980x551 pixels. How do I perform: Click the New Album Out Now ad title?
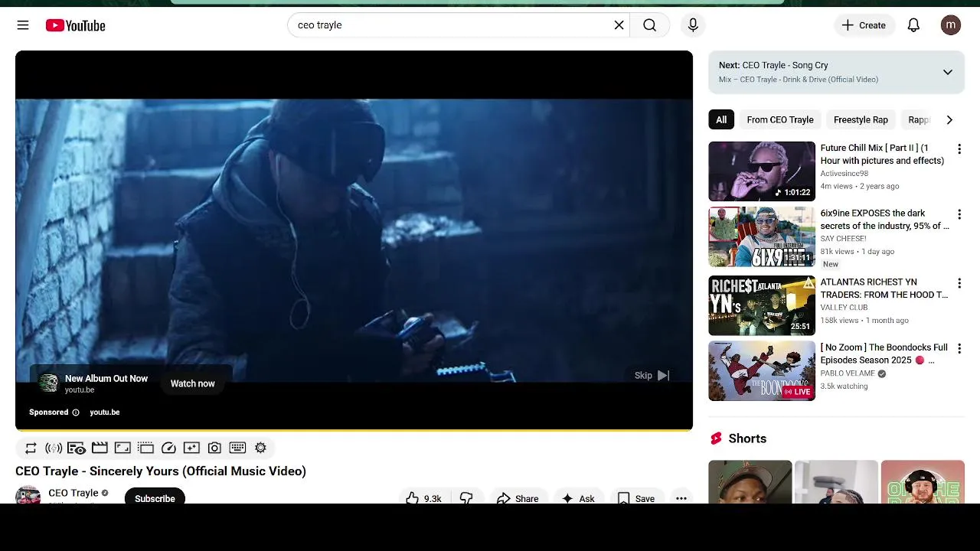pyautogui.click(x=106, y=378)
